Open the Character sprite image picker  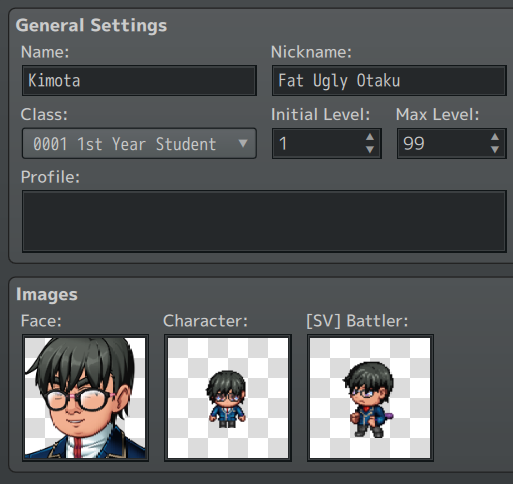point(228,398)
